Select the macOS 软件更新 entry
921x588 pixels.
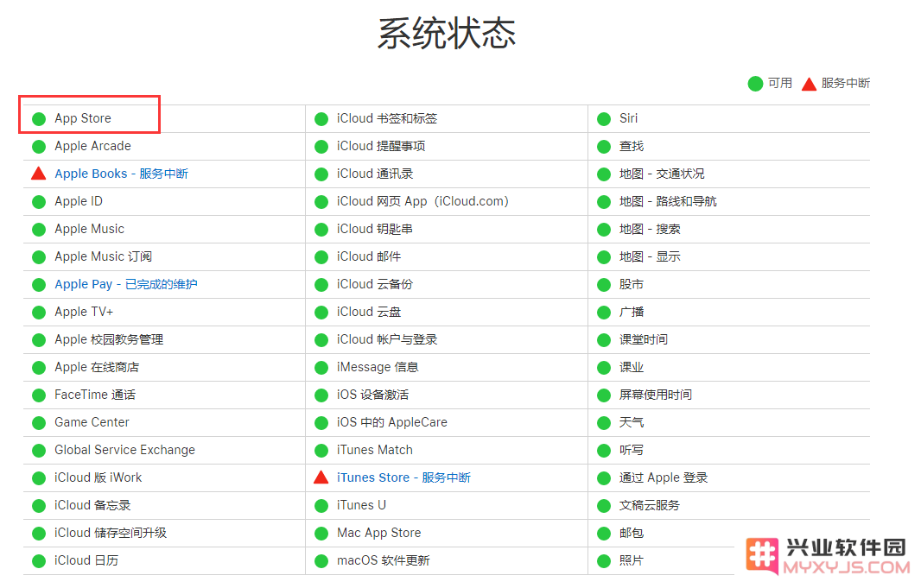tap(384, 560)
